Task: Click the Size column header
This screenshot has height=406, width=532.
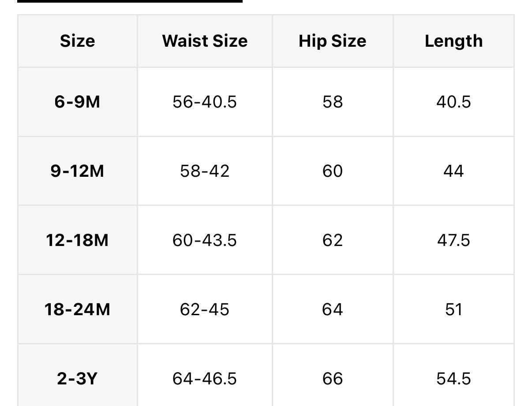Action: 77,41
